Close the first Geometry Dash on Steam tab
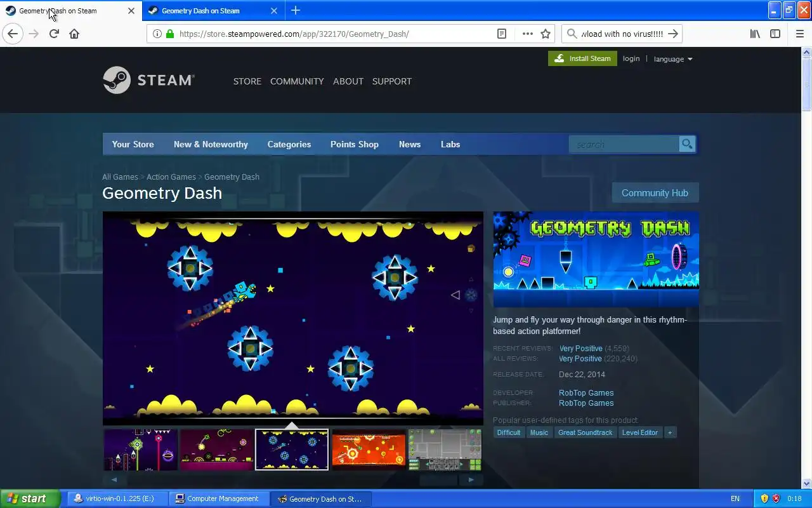Screen dimensions: 812x508 click(x=131, y=11)
